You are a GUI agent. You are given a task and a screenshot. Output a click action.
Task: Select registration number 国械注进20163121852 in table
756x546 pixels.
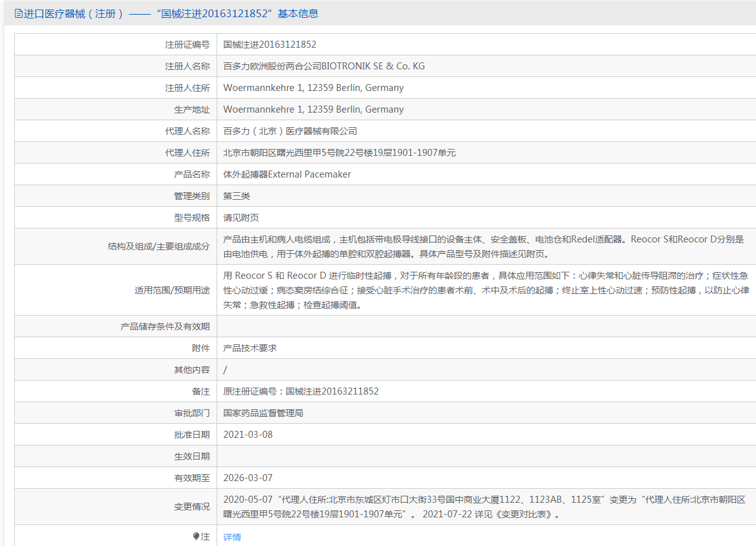[x=269, y=45]
